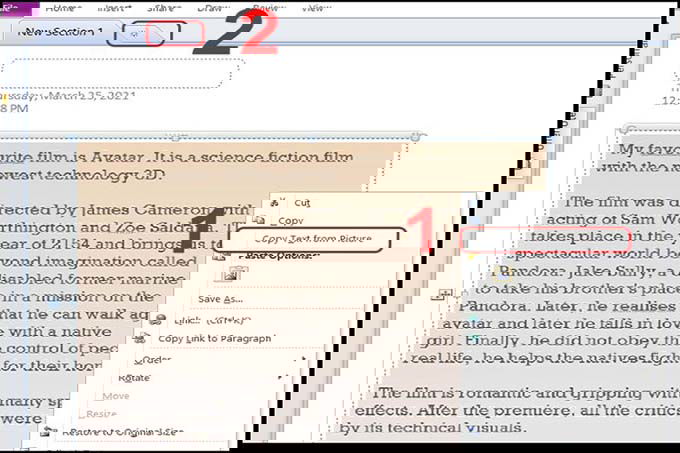
Task: Open the Draw ribbon tab
Action: [214, 8]
